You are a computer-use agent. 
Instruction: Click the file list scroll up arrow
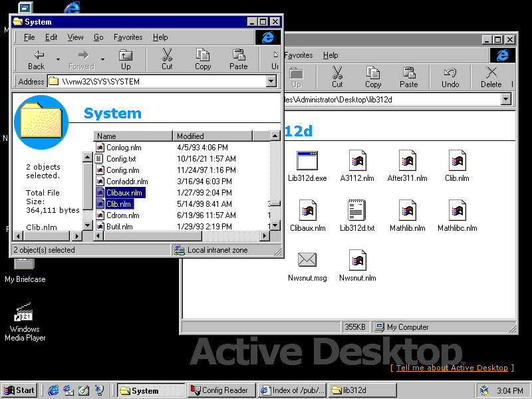click(275, 136)
